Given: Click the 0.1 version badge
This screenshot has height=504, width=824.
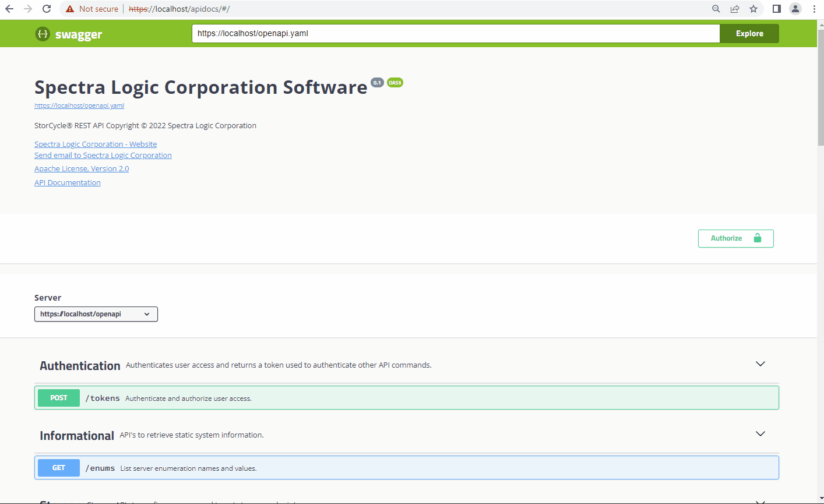Looking at the screenshot, I should 377,83.
